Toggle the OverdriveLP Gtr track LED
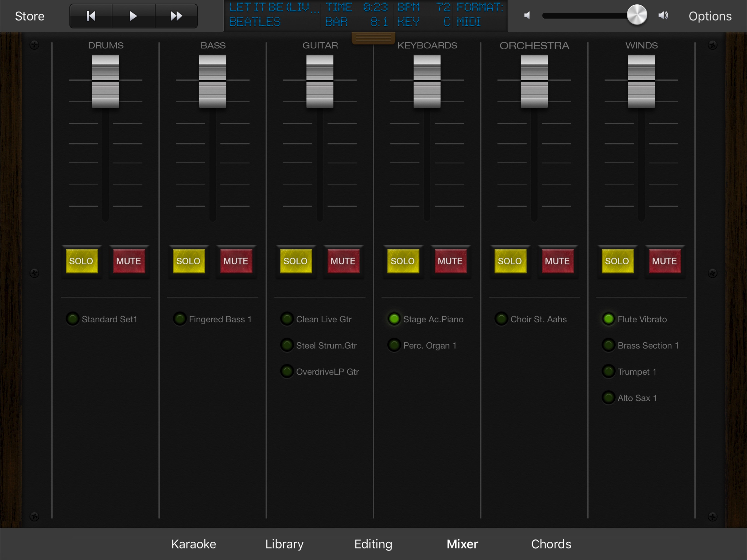Viewport: 747px width, 560px height. (x=287, y=372)
